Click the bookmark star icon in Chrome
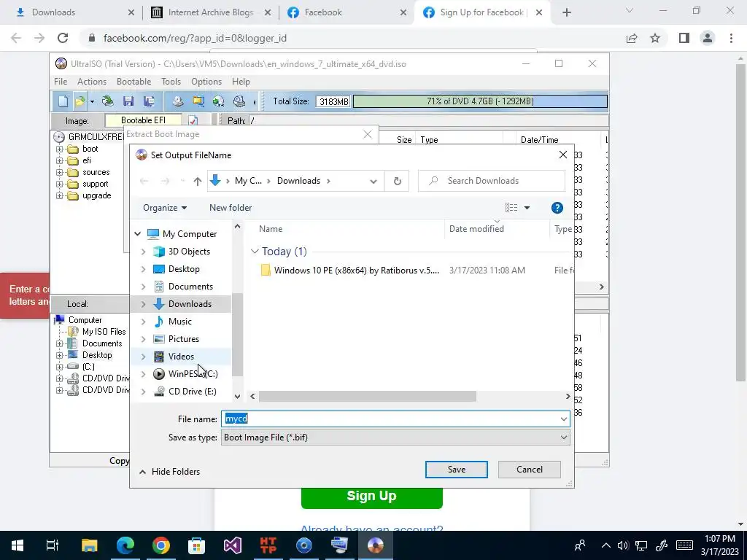Image resolution: width=747 pixels, height=560 pixels. (x=655, y=38)
